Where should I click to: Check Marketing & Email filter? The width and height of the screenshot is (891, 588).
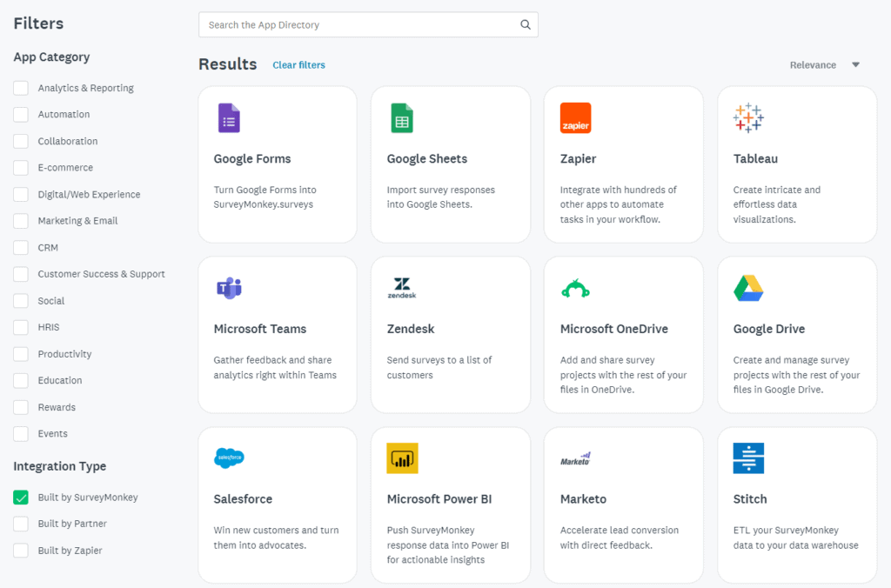[21, 220]
